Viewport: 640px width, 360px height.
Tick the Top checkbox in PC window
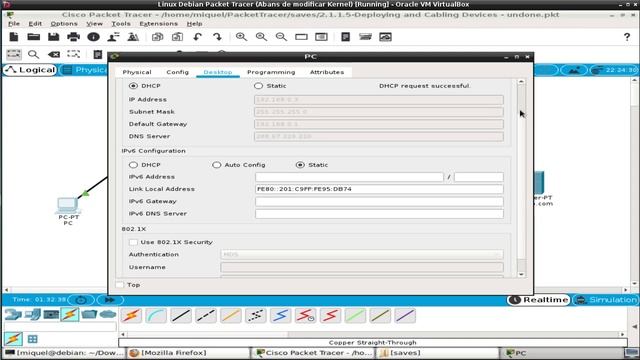pos(120,285)
